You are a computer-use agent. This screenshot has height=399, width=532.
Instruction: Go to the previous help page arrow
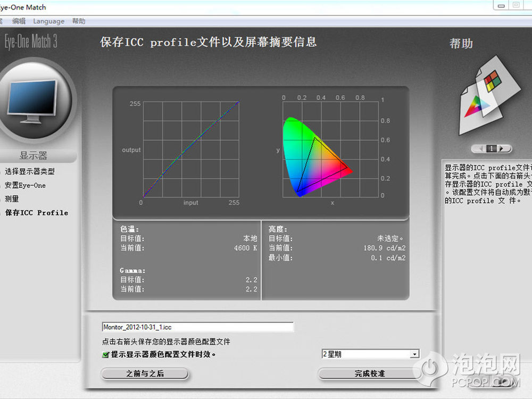[x=480, y=148]
